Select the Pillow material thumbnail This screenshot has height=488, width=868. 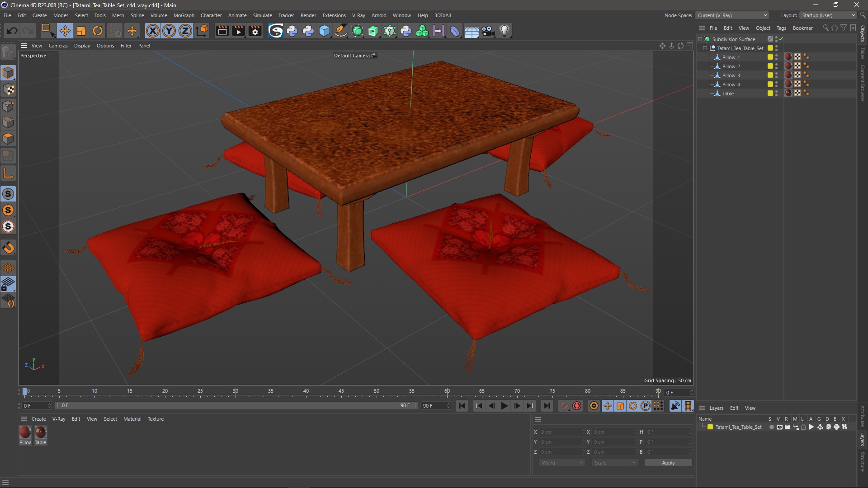click(x=25, y=432)
